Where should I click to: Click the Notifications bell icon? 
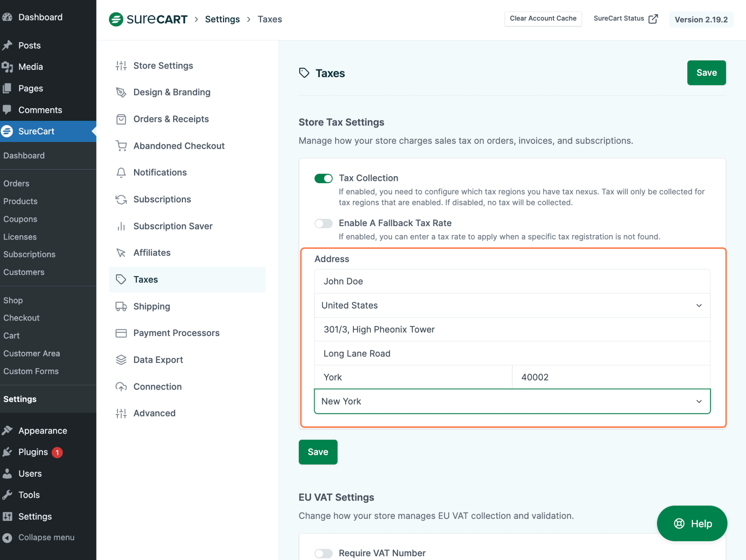121,173
